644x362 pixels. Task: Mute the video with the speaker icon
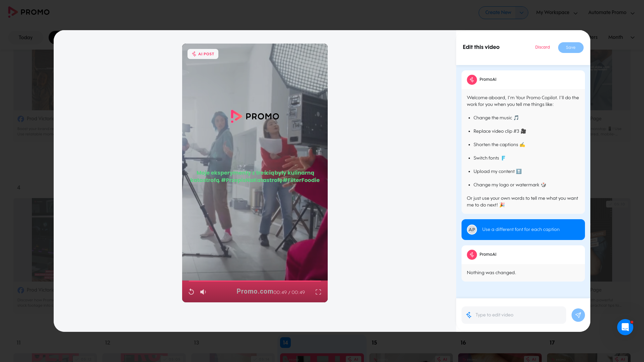click(203, 292)
